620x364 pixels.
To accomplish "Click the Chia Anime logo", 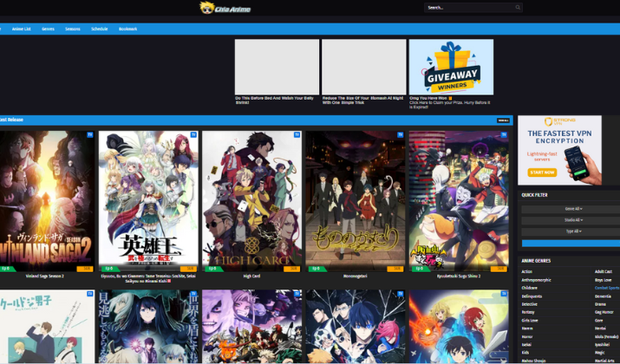I will [225, 8].
